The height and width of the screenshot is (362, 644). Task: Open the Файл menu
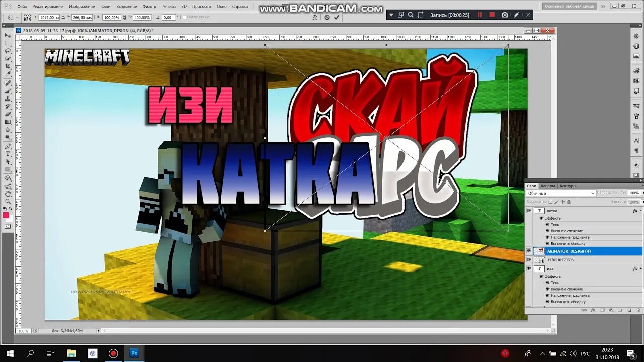(x=22, y=6)
